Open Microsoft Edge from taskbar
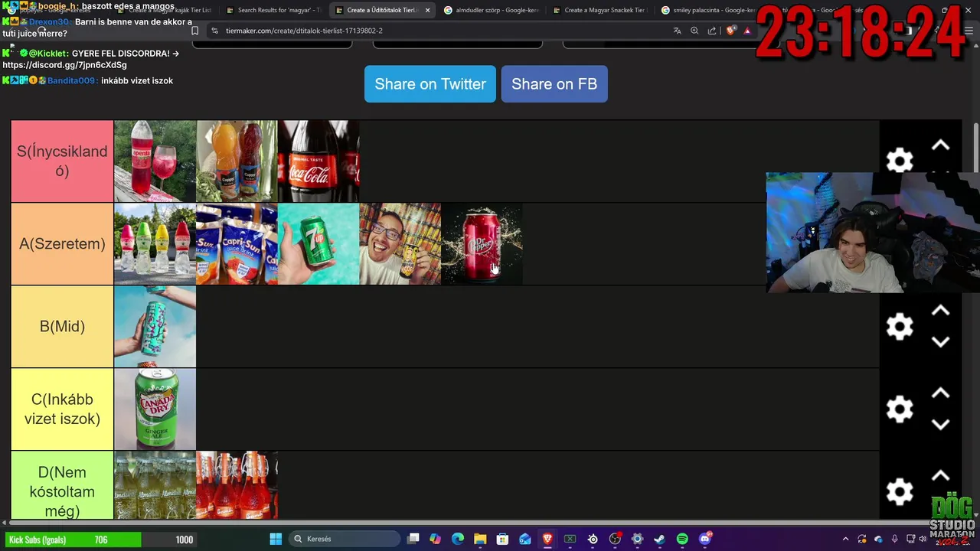980x551 pixels. click(458, 539)
